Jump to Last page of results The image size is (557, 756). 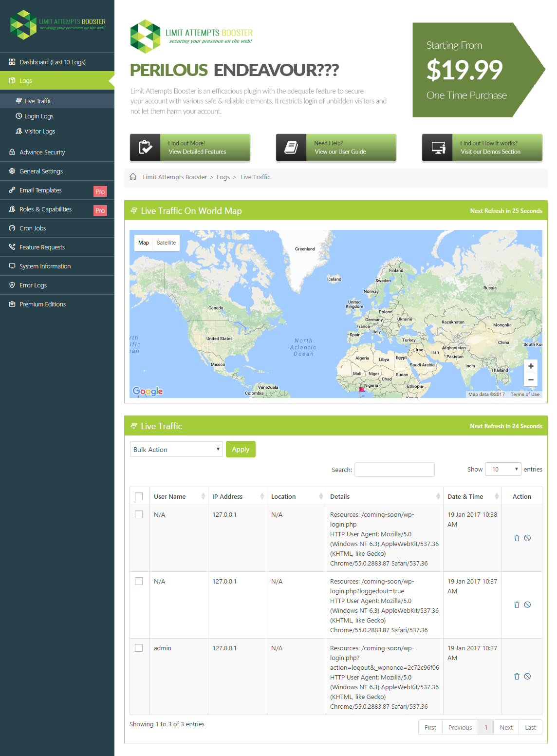tap(530, 727)
